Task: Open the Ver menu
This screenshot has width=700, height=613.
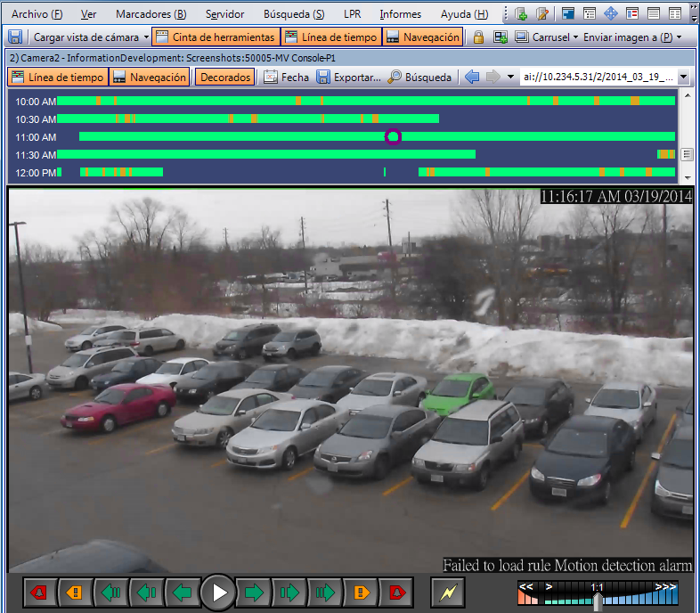Action: point(88,14)
